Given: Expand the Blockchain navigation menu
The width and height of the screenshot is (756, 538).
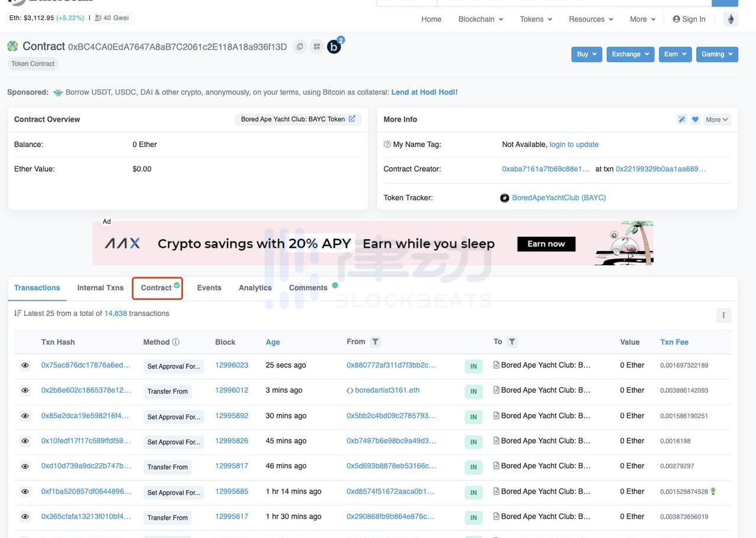Looking at the screenshot, I should click(481, 19).
